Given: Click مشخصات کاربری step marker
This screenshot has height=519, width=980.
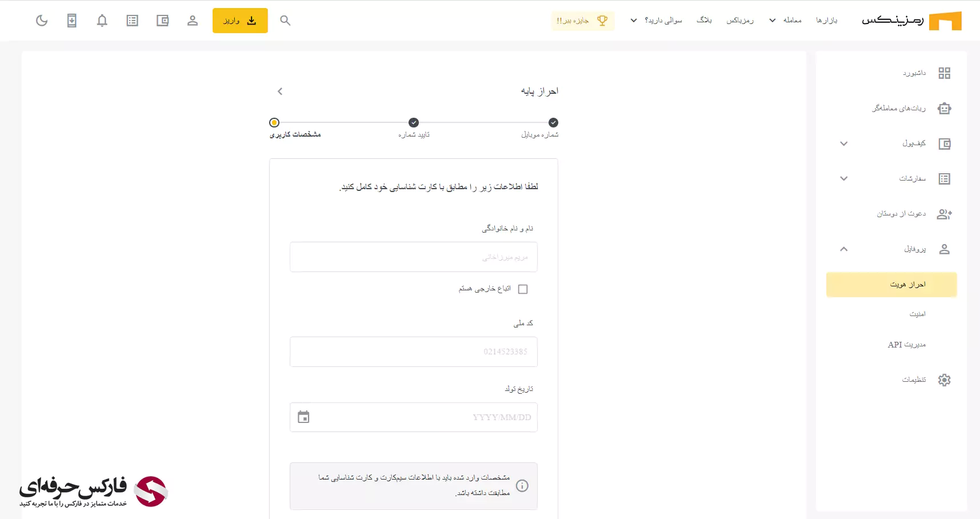Looking at the screenshot, I should [x=274, y=122].
